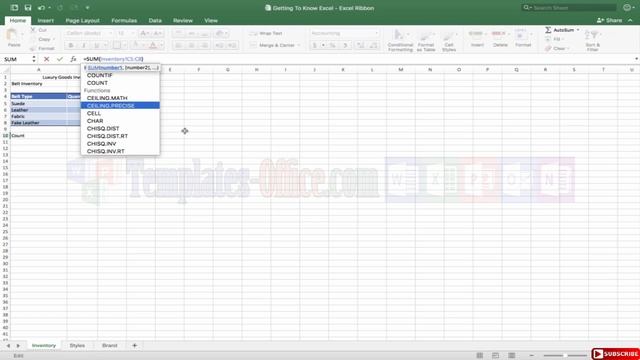Toggle Wrap Text

tap(266, 33)
